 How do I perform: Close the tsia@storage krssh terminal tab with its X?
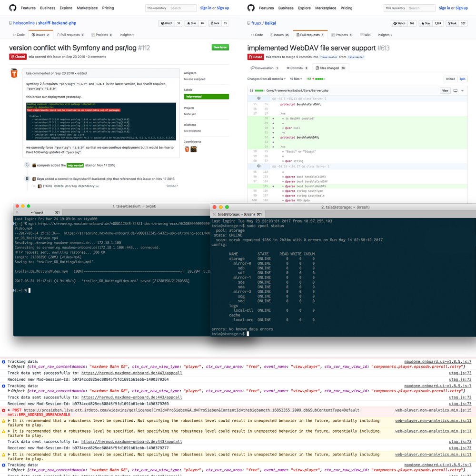(x=214, y=214)
